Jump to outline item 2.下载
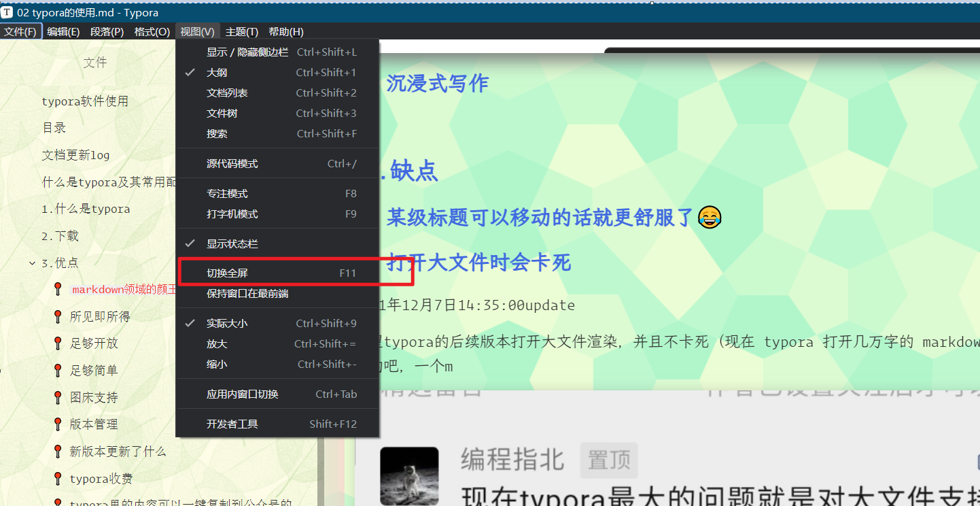Screen dimensions: 980x506 point(60,236)
